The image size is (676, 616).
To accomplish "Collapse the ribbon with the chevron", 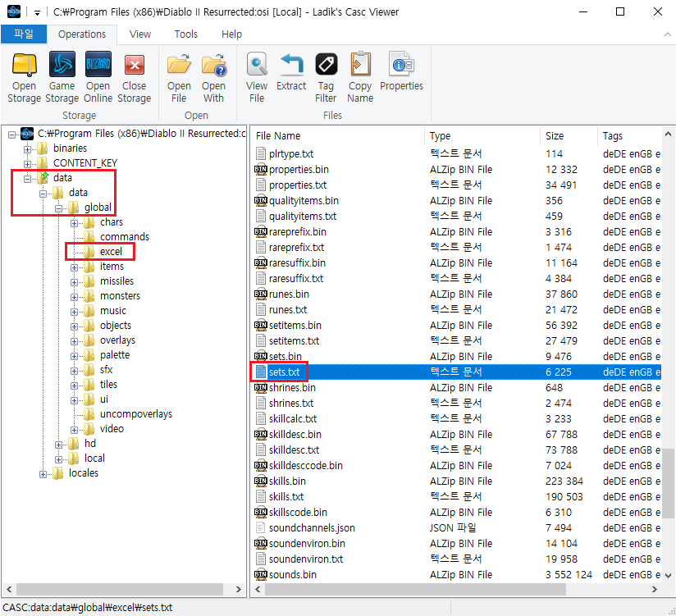I will coord(667,34).
